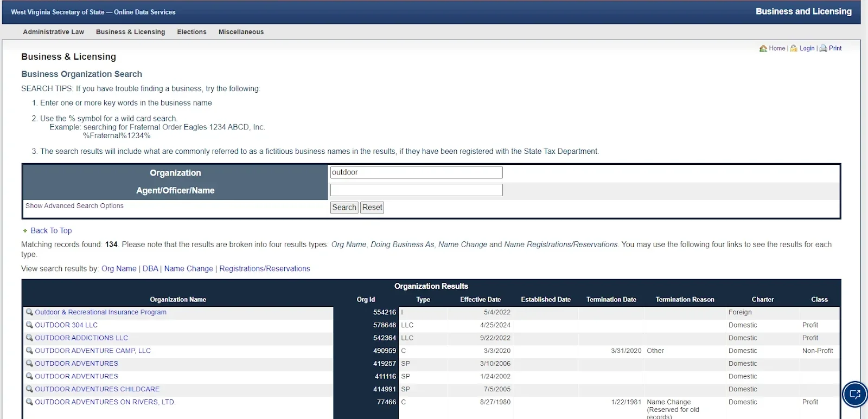Open OUTDOOR 304 LLC record

click(x=66, y=325)
